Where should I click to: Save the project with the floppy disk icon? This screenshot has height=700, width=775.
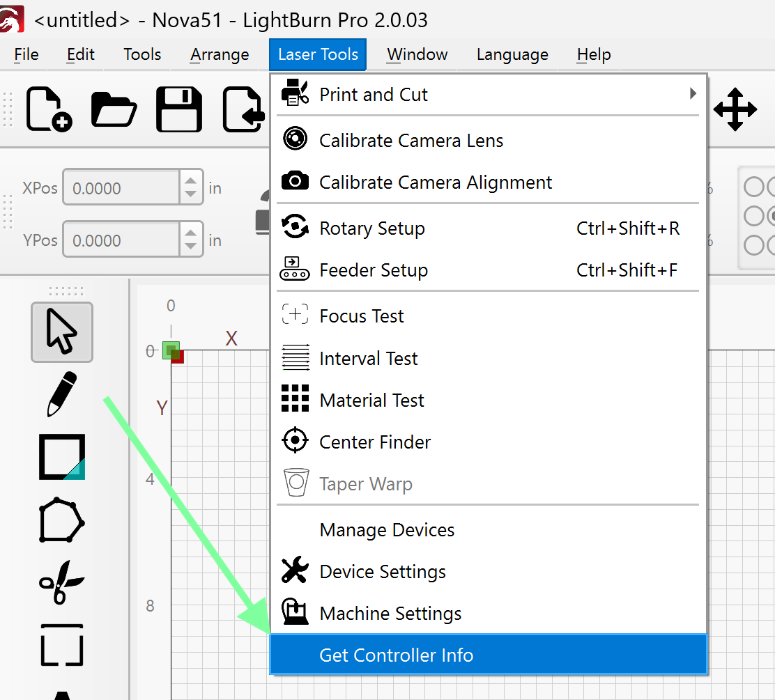coord(179,109)
